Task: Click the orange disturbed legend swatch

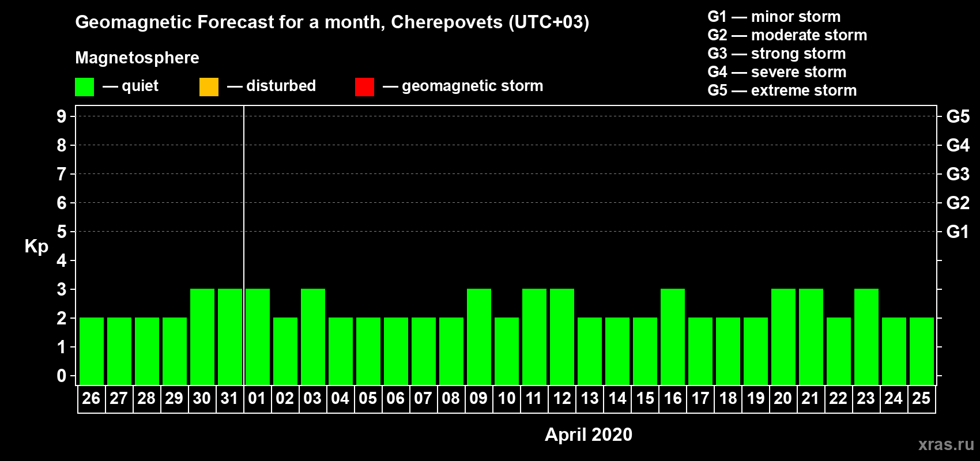Action: click(209, 87)
